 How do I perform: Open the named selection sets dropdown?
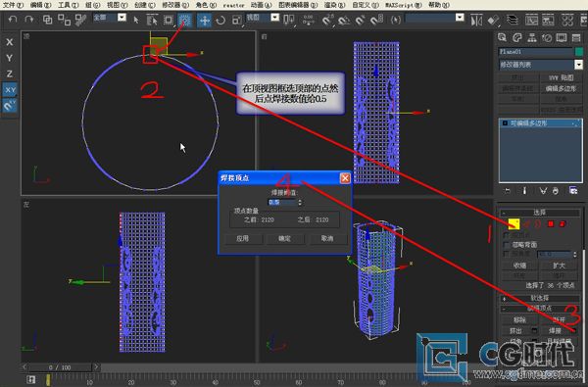tap(460, 18)
